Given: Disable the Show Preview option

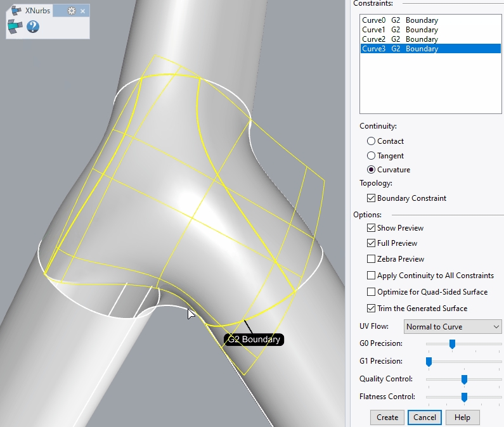Looking at the screenshot, I should tap(372, 228).
